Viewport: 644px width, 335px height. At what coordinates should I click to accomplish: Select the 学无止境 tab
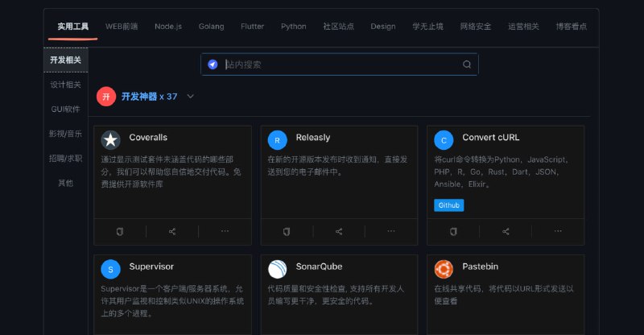427,27
